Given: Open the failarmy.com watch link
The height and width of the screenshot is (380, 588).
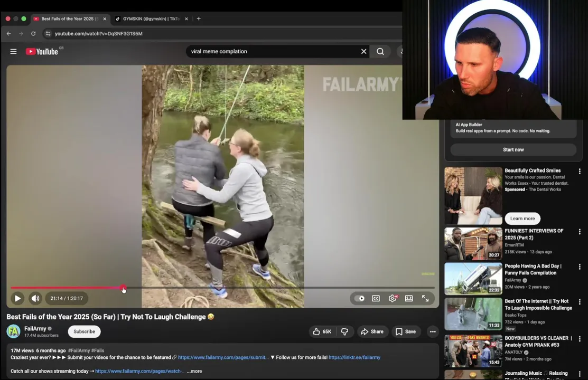Looking at the screenshot, I should [x=139, y=371].
